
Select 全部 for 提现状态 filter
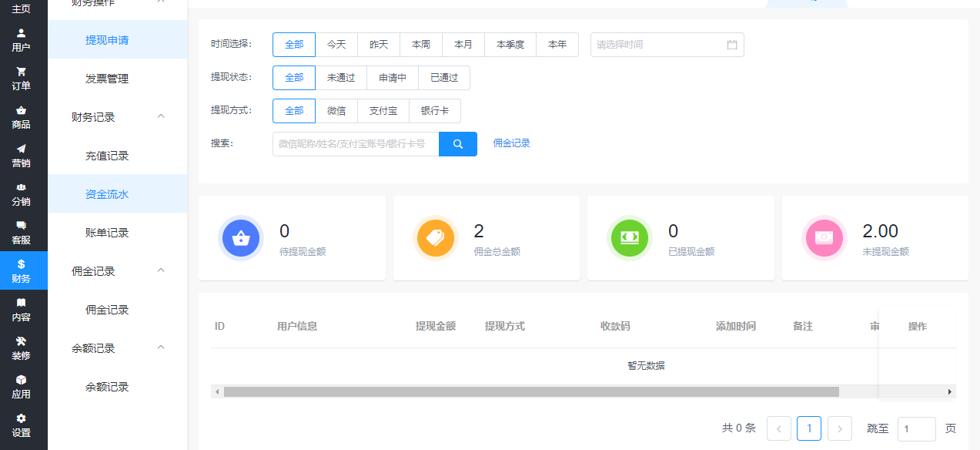[294, 78]
